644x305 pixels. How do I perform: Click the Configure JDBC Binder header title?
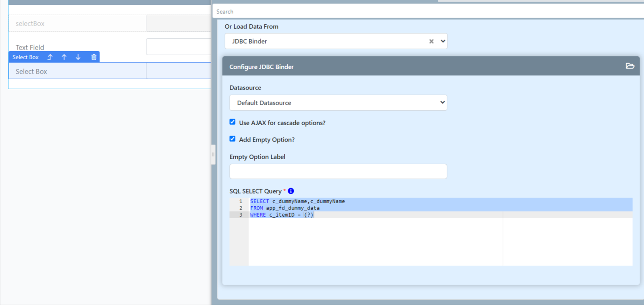coord(262,67)
